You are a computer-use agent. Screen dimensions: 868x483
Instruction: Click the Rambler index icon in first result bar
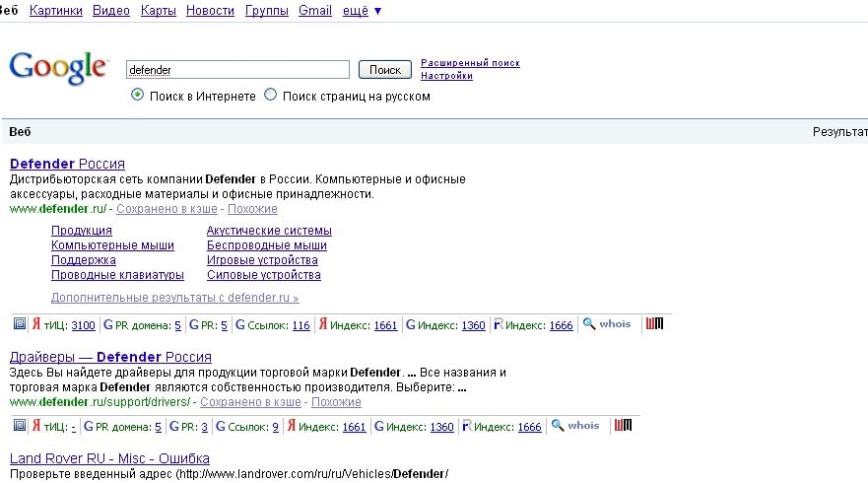click(x=498, y=324)
